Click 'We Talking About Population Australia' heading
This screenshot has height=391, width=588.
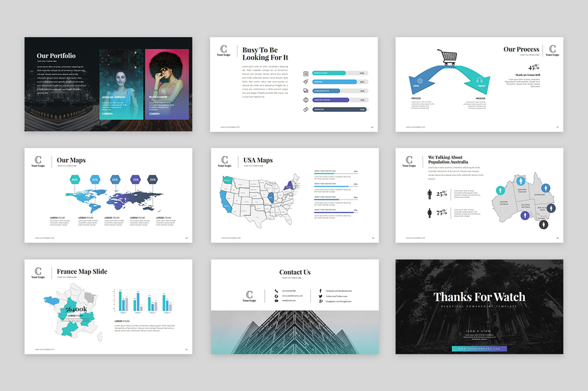448,159
